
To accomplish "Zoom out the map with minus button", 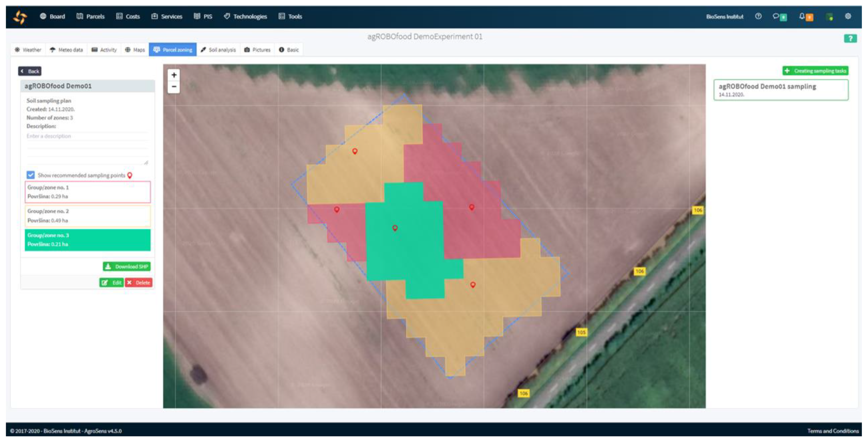I will [x=174, y=87].
